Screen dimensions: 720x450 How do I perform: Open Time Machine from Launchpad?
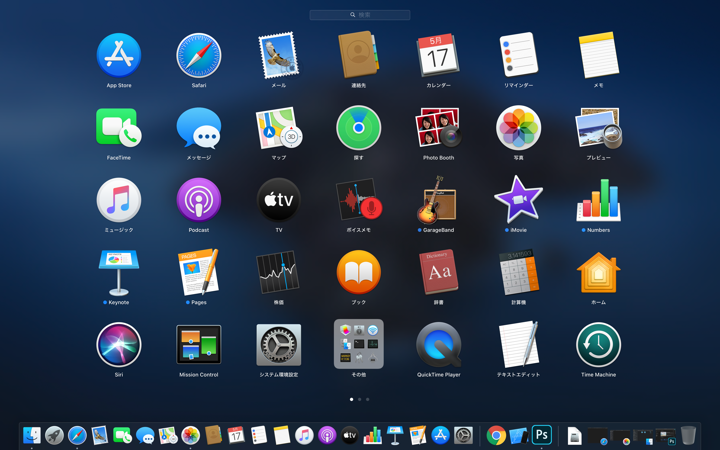[598, 345]
